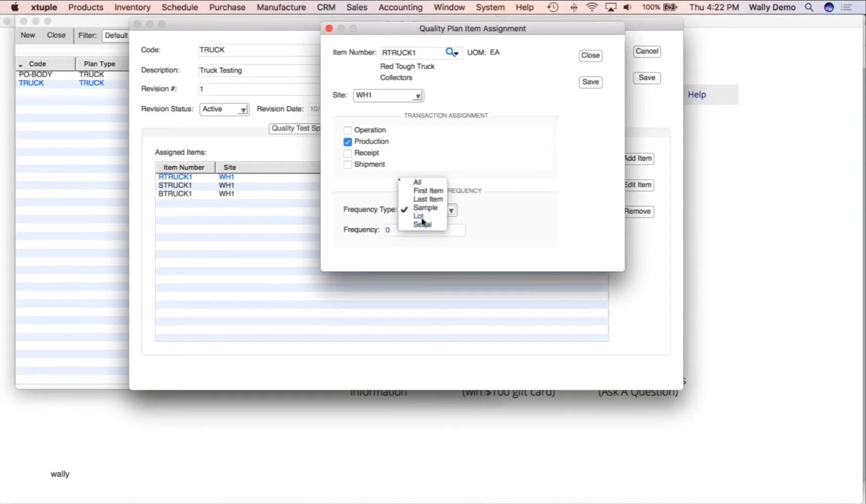Click the Wi-Fi status icon
The image size is (866, 504).
pyautogui.click(x=592, y=7)
